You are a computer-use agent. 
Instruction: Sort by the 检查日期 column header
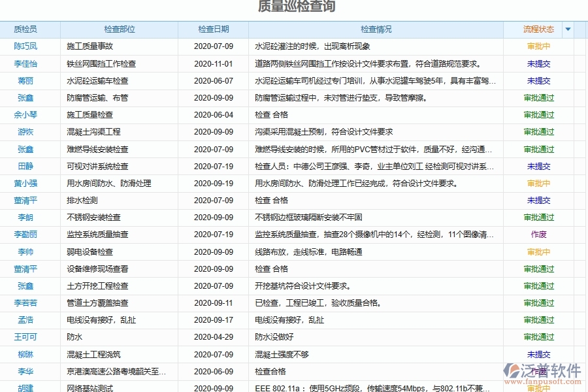[214, 29]
